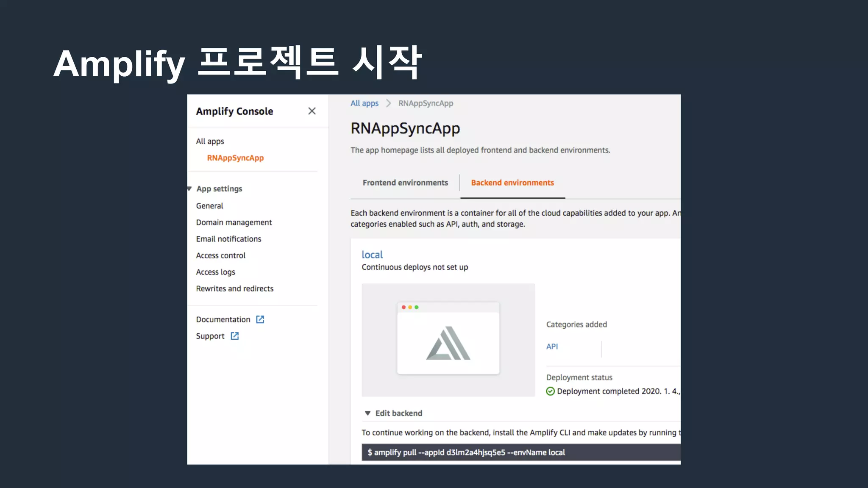
Task: Click the amplify pull command box
Action: (x=521, y=452)
